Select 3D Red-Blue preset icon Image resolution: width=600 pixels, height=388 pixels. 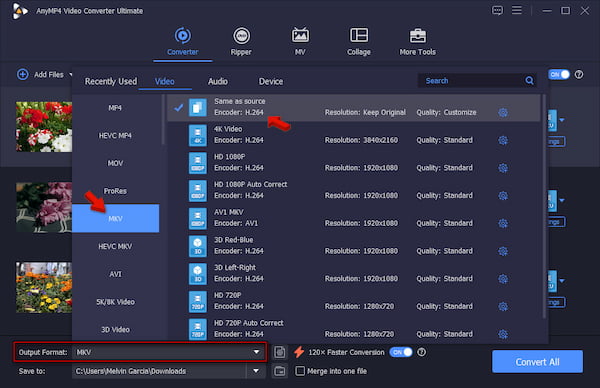point(197,246)
